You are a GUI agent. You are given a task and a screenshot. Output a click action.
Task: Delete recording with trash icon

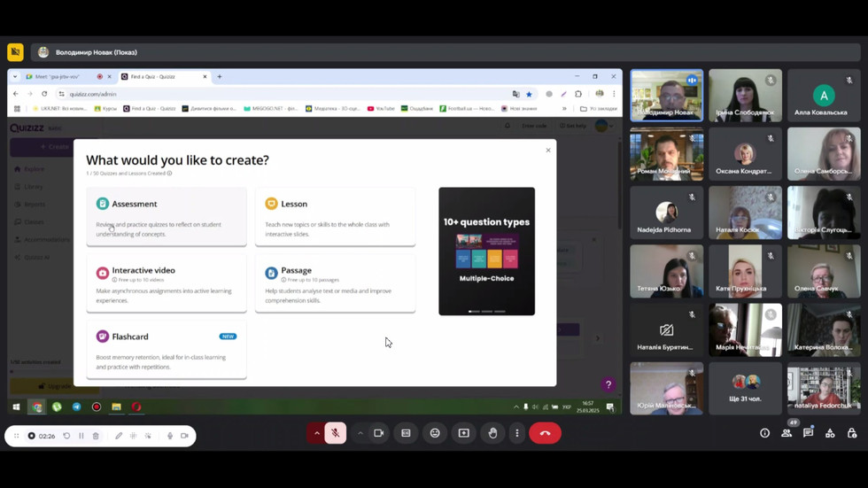(x=96, y=436)
